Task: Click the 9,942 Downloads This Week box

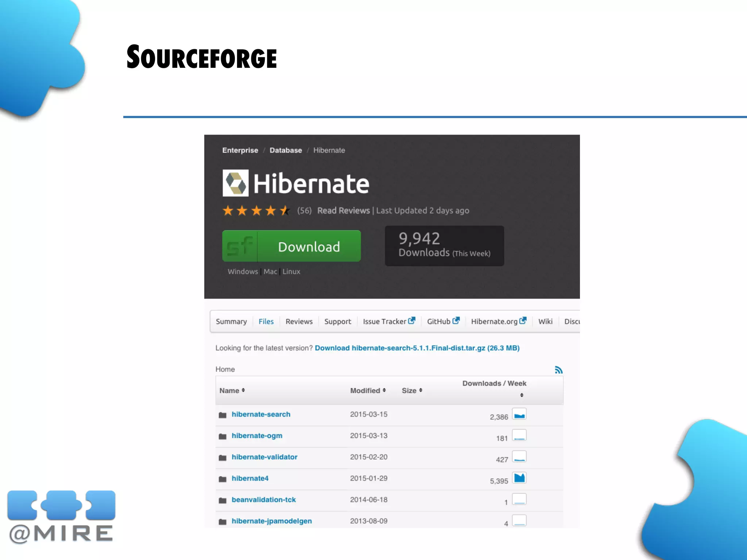Action: (x=444, y=246)
